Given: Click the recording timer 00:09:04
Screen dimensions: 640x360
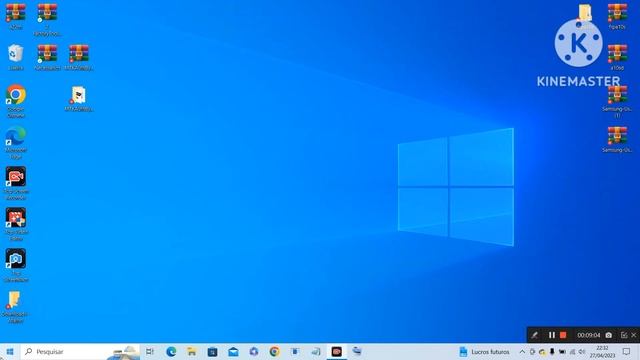Looking at the screenshot, I should coord(589,335).
